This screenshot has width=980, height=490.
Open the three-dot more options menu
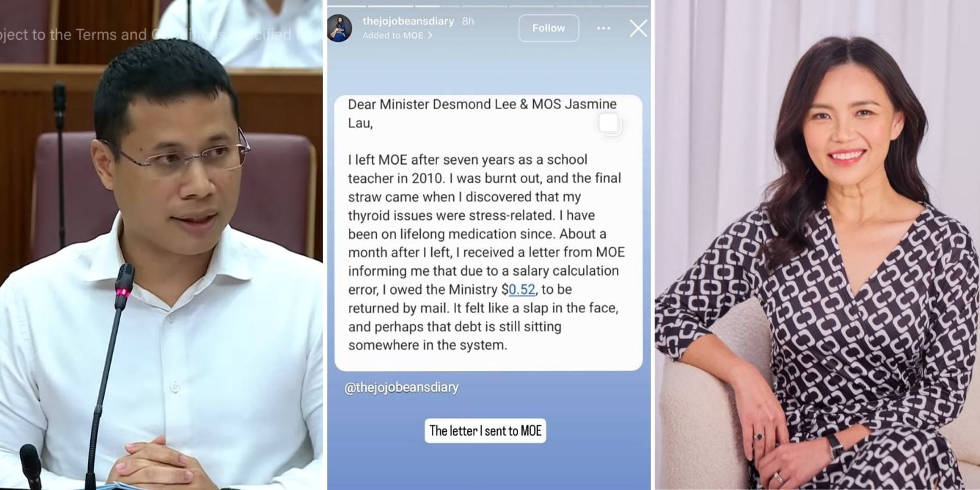(604, 28)
